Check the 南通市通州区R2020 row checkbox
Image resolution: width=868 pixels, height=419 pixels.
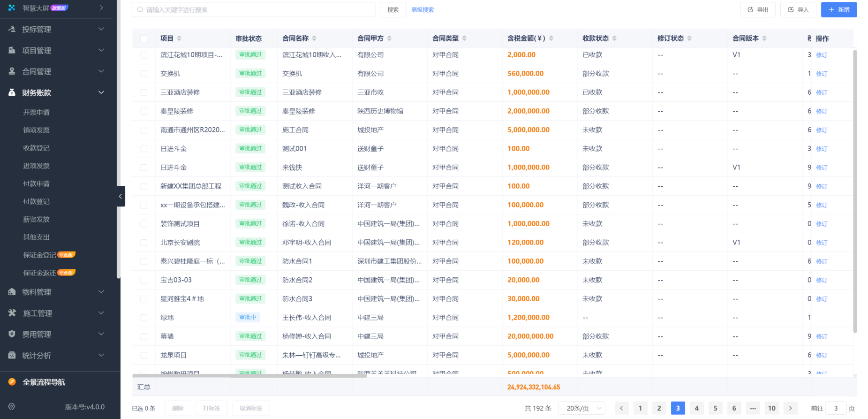pyautogui.click(x=143, y=130)
